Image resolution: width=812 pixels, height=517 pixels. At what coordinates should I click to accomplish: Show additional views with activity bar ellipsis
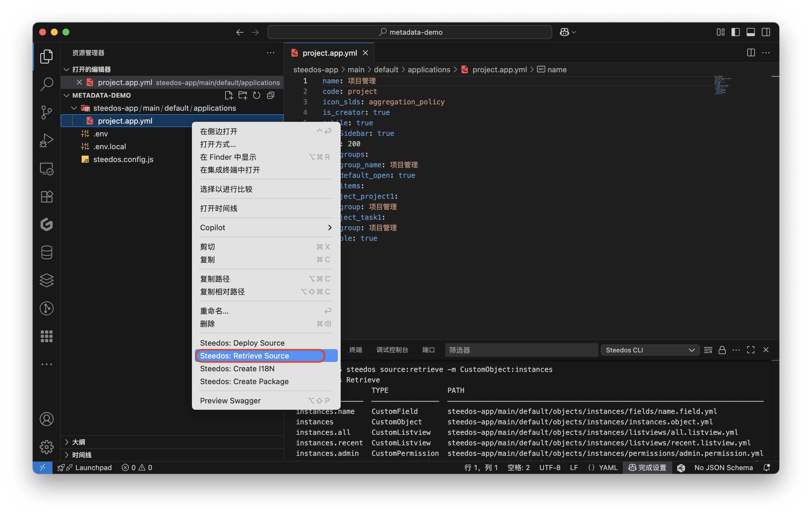pyautogui.click(x=47, y=364)
